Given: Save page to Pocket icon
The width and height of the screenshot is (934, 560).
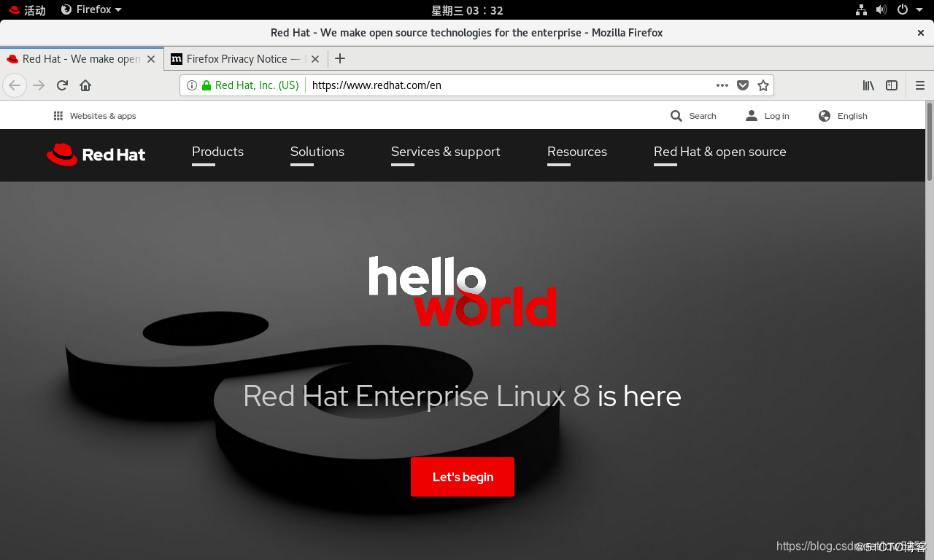Looking at the screenshot, I should 743,85.
